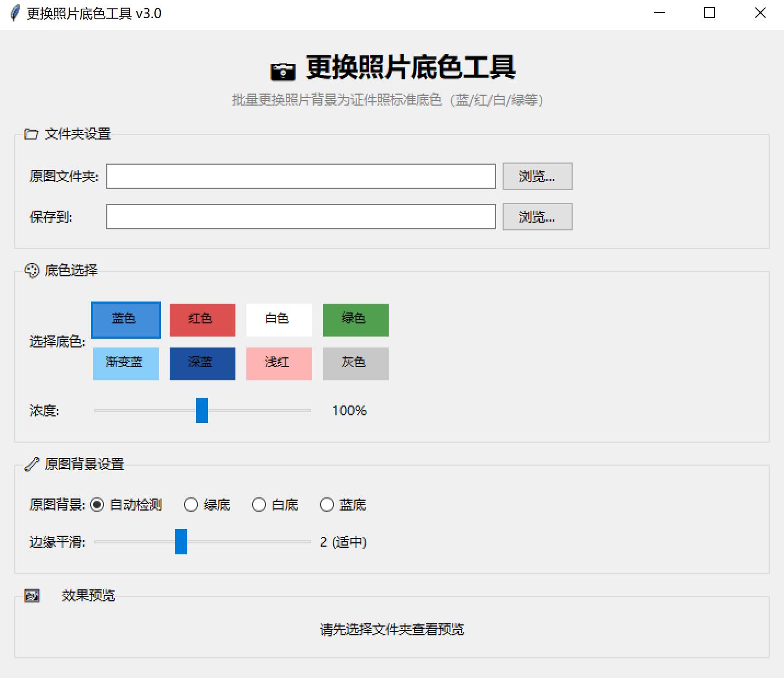
Task: Pick the 浅红 light red swatch
Action: click(279, 364)
